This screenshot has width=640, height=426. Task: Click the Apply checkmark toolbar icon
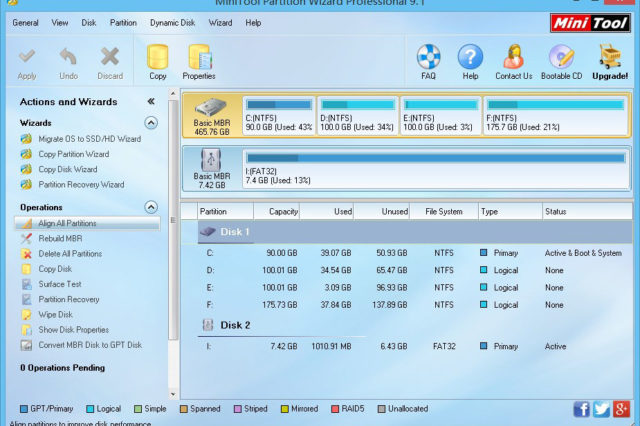click(x=27, y=58)
